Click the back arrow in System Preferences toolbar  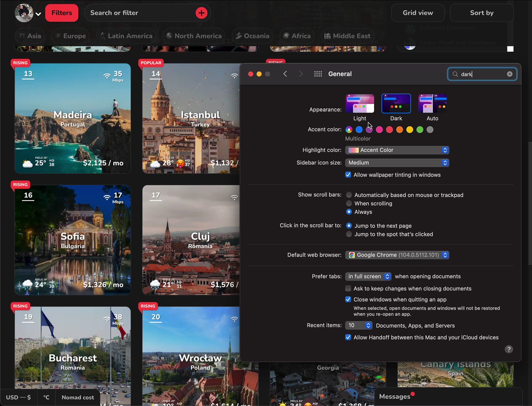(285, 74)
